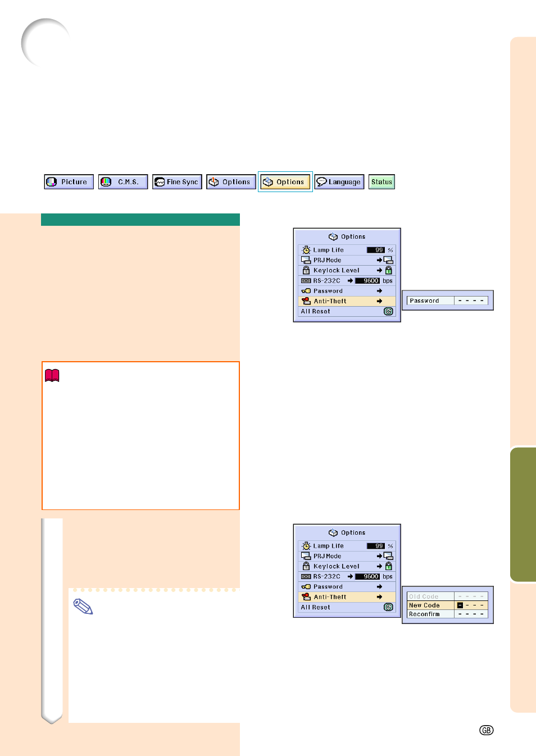Open the Status tab

tap(381, 182)
